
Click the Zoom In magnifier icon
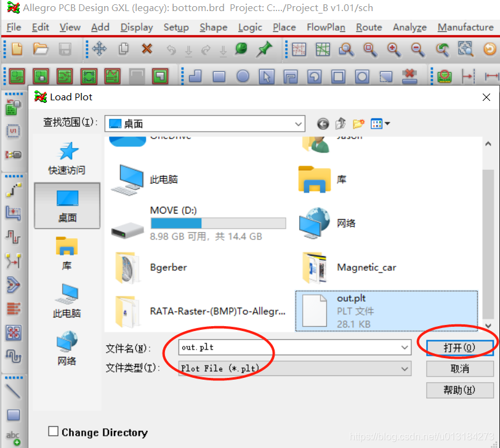394,49
